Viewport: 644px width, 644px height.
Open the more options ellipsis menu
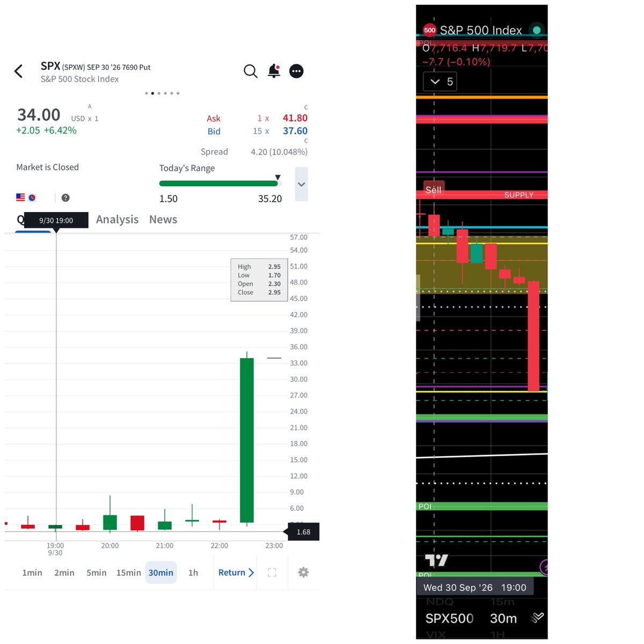coord(296,71)
